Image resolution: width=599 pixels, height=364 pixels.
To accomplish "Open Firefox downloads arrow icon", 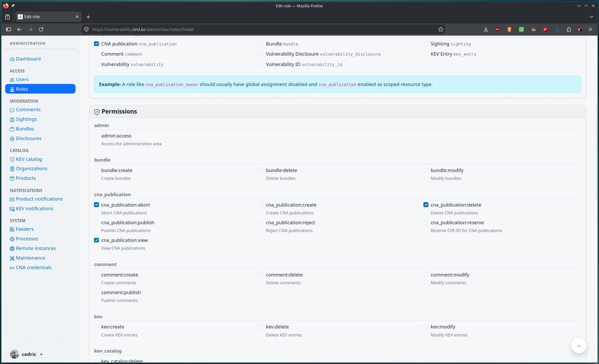I will [486, 29].
